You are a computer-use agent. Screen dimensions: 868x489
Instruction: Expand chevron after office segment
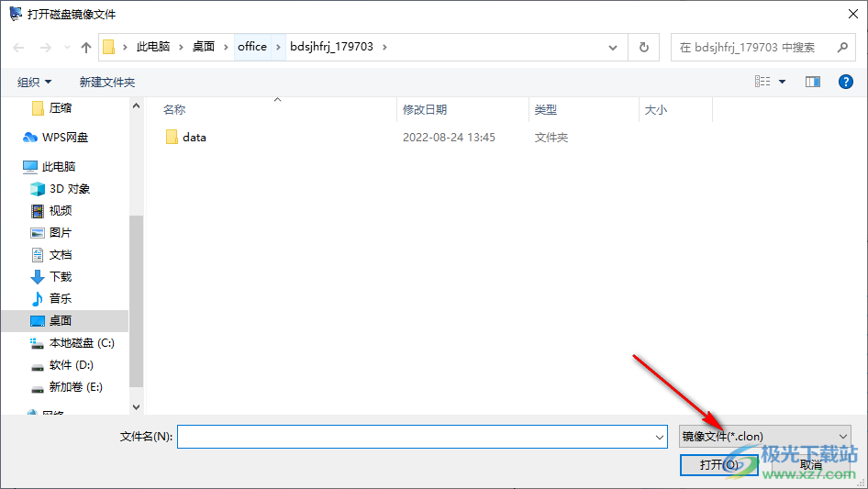[x=278, y=47]
